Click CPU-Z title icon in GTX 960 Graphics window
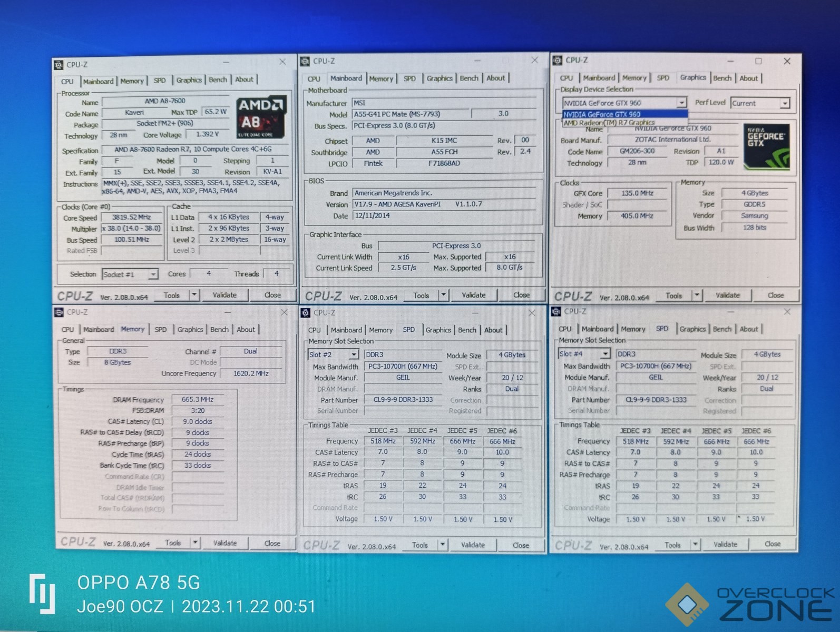The image size is (840, 632). 558,60
